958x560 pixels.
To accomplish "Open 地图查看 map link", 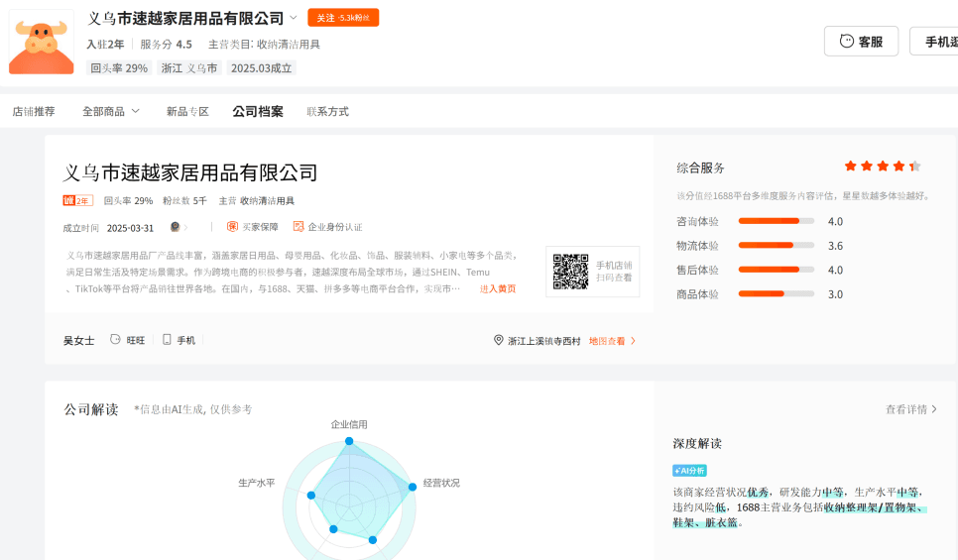I will (x=607, y=341).
